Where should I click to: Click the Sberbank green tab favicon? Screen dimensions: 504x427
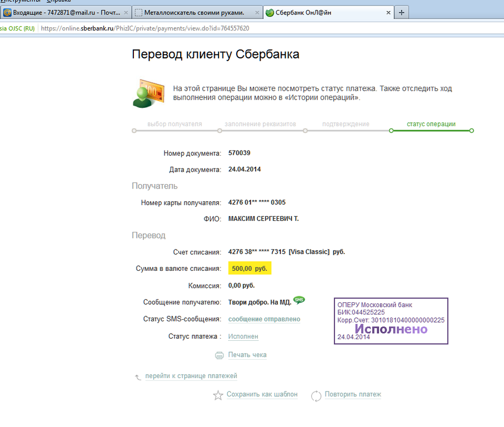coord(270,13)
